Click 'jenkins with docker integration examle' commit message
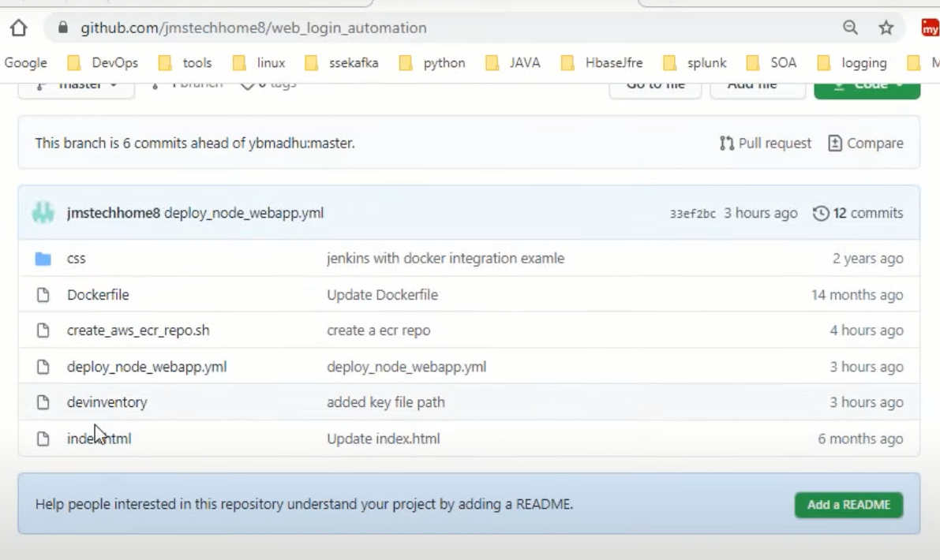Viewport: 940px width, 560px height. pos(445,258)
